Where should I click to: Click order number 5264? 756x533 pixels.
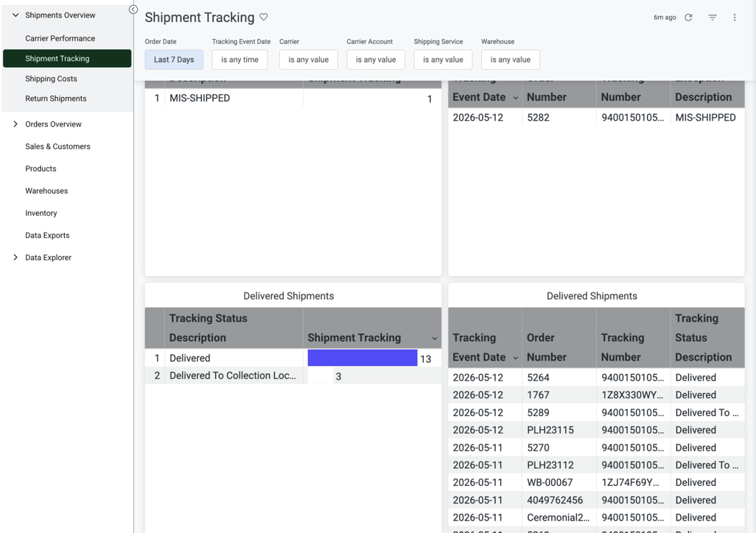[x=538, y=378]
